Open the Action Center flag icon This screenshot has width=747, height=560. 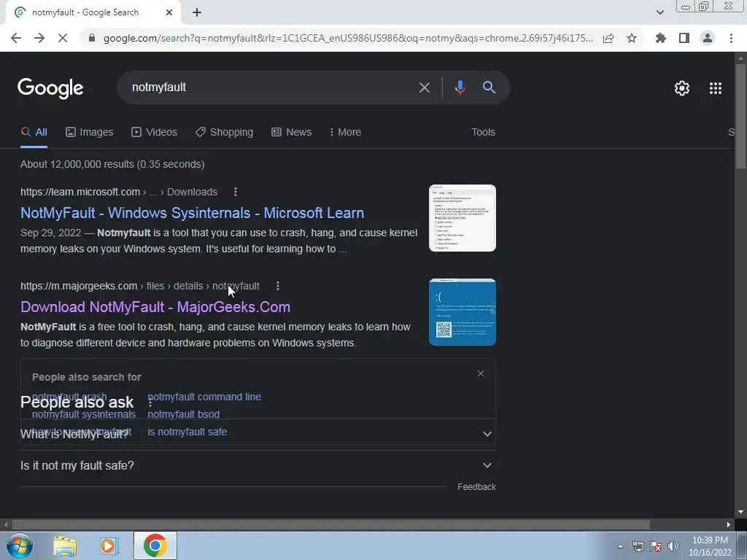(656, 546)
